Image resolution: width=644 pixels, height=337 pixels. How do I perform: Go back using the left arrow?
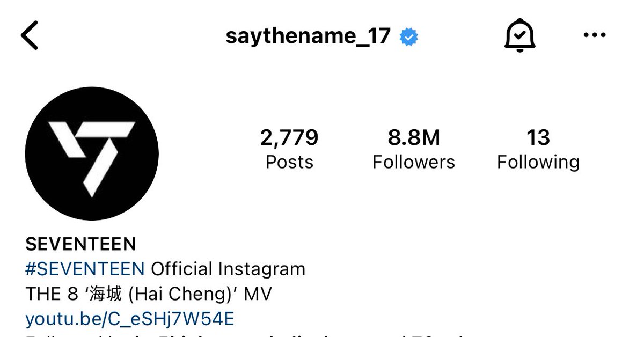pyautogui.click(x=30, y=36)
